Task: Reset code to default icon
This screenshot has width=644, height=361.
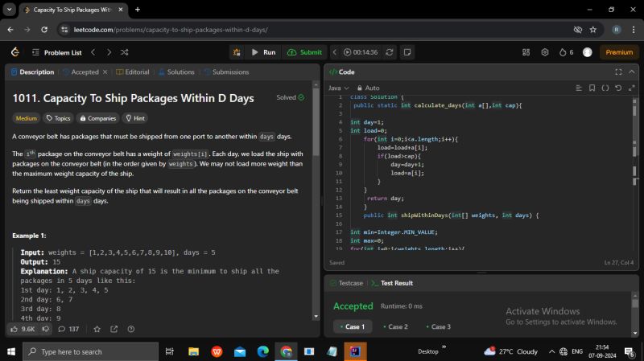Action: tap(618, 88)
